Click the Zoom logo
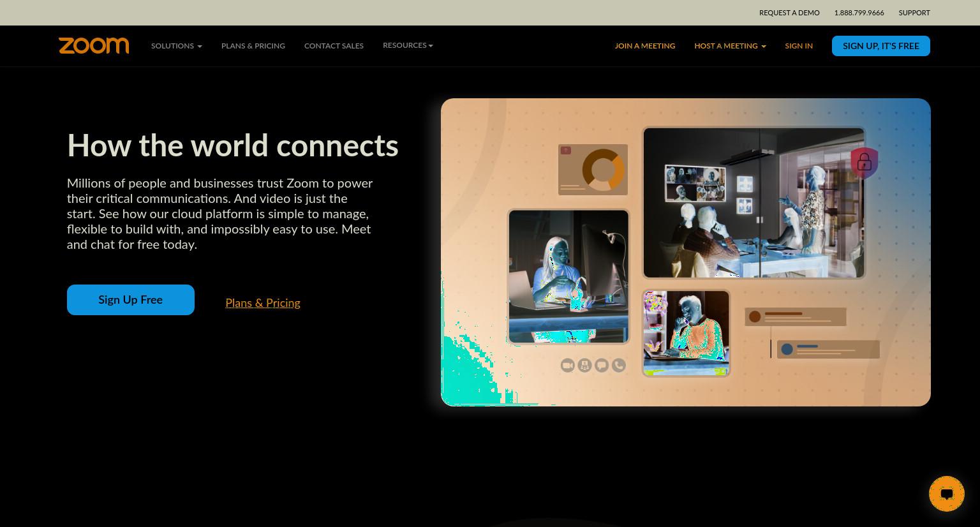The width and height of the screenshot is (980, 527). (x=94, y=46)
